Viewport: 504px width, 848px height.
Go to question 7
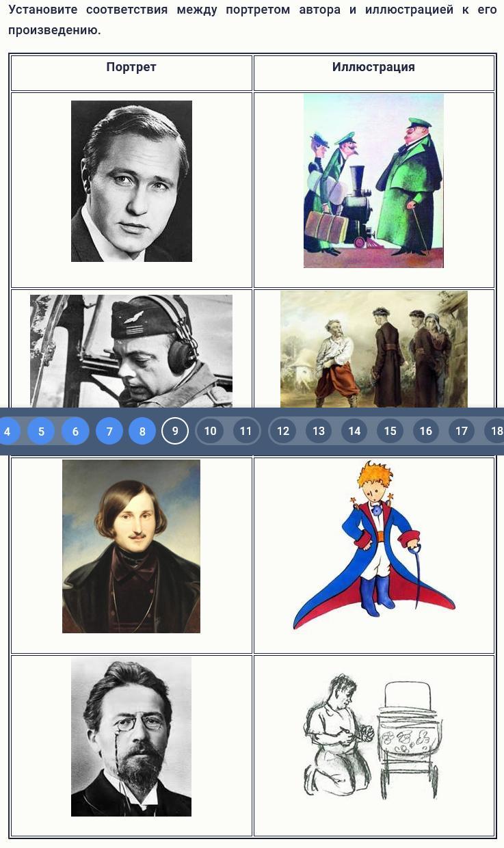pyautogui.click(x=109, y=432)
